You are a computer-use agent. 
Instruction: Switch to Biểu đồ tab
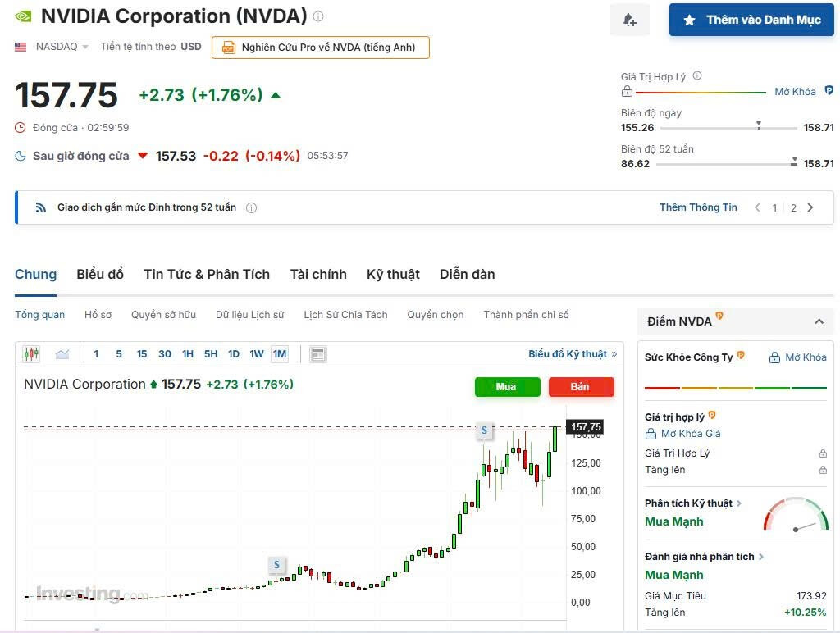[100, 274]
